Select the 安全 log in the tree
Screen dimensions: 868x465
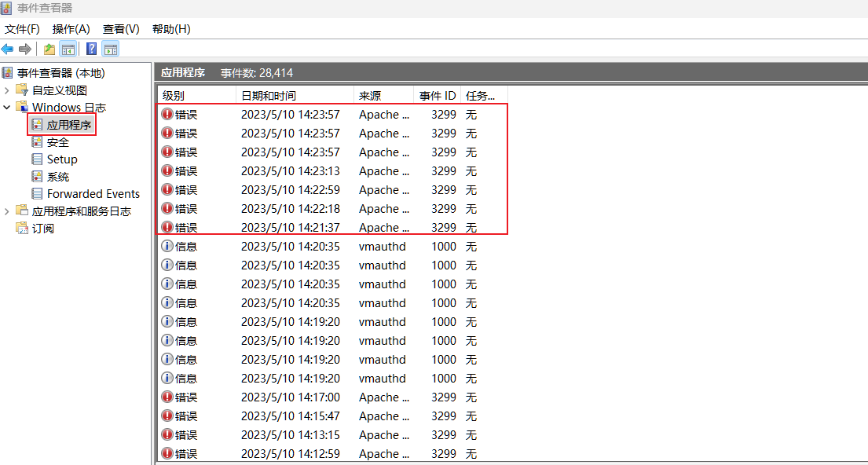pyautogui.click(x=58, y=141)
